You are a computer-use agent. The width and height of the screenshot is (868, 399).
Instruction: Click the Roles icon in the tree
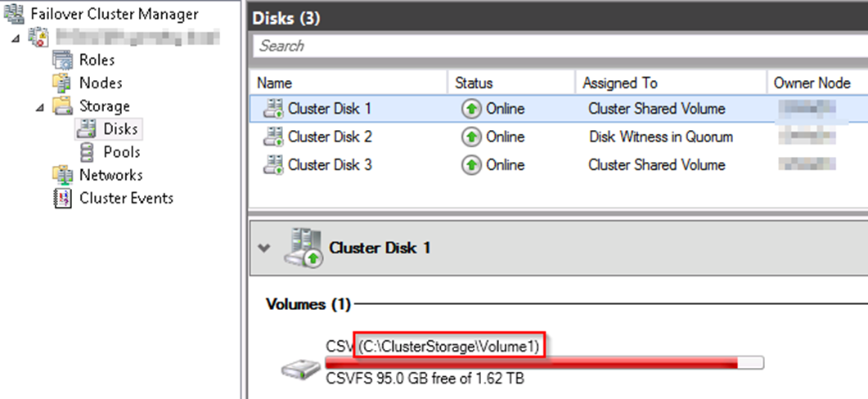click(x=62, y=60)
